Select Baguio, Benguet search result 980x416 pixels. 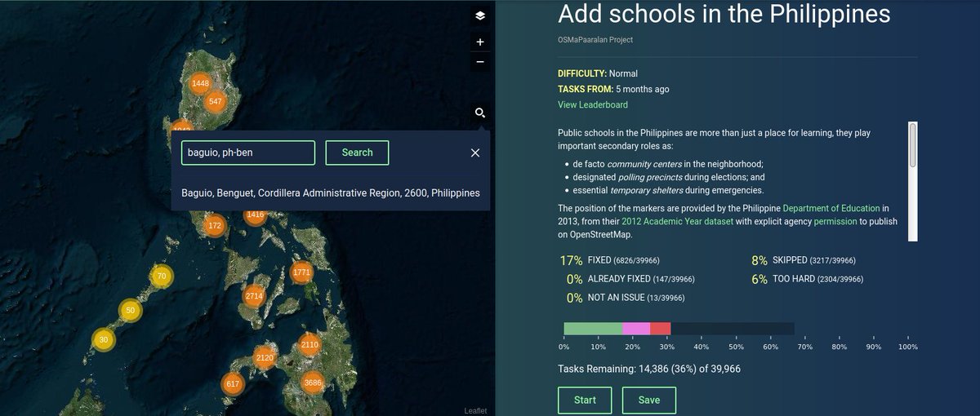(x=331, y=193)
